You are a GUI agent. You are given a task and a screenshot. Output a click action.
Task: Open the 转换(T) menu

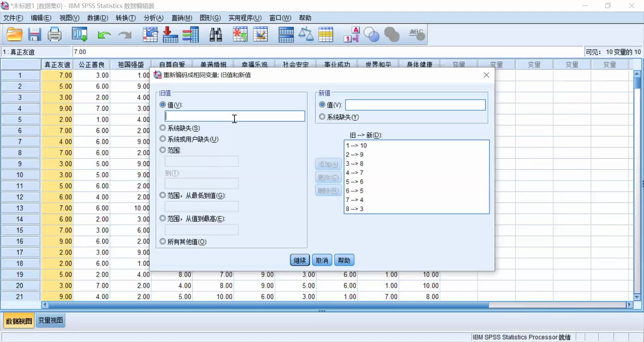click(126, 18)
